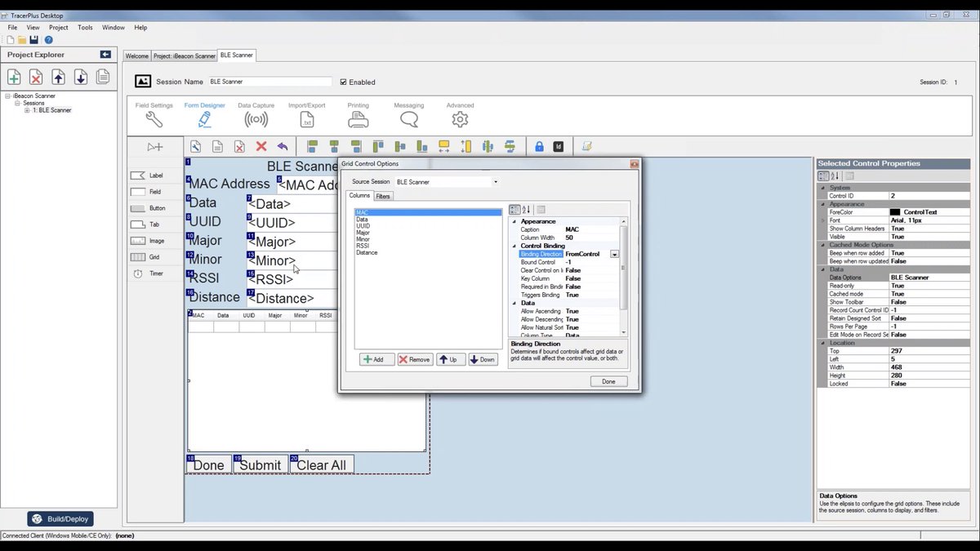980x551 pixels.
Task: Move session down in Project Explorer
Action: (80, 77)
